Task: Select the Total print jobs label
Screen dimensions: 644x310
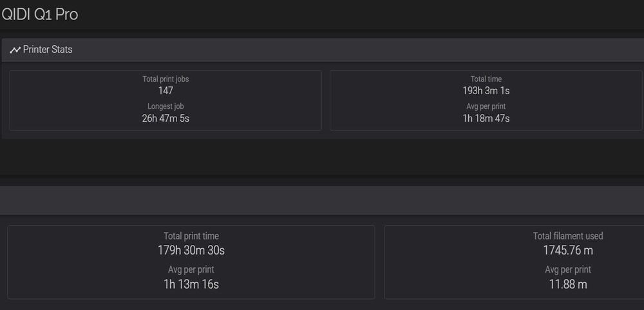Action: pyautogui.click(x=166, y=79)
